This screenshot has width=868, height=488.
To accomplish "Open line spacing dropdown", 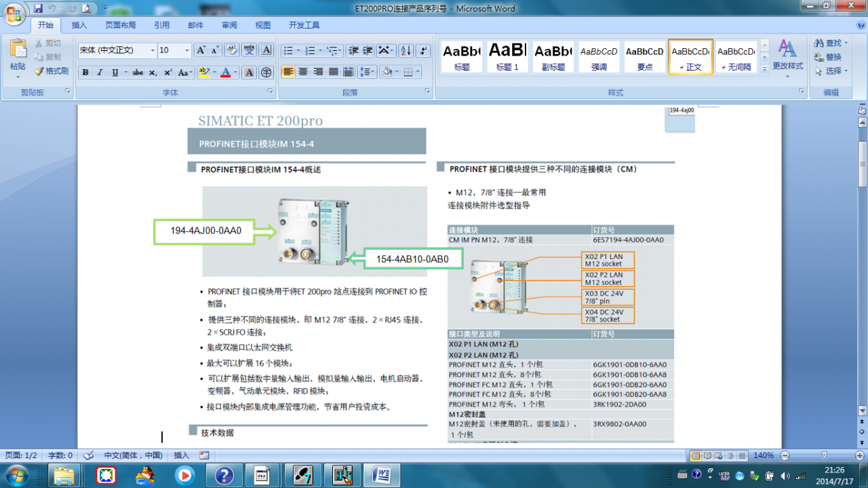I will pyautogui.click(x=368, y=72).
